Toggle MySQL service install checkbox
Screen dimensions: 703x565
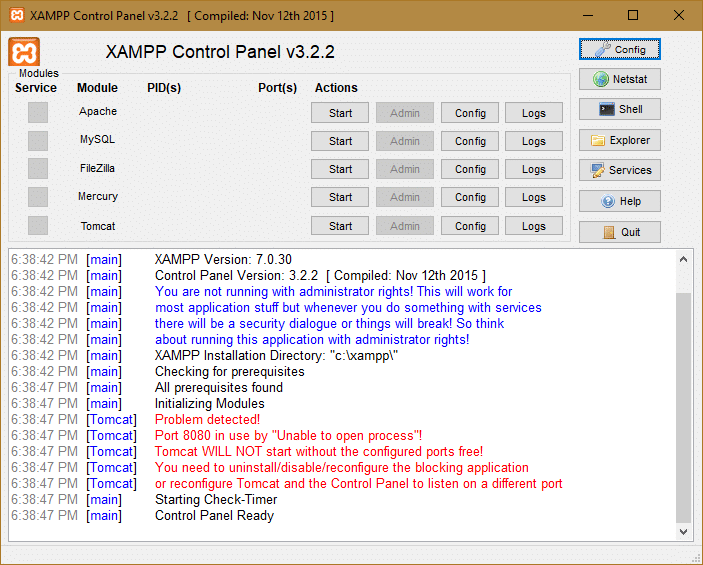38,141
